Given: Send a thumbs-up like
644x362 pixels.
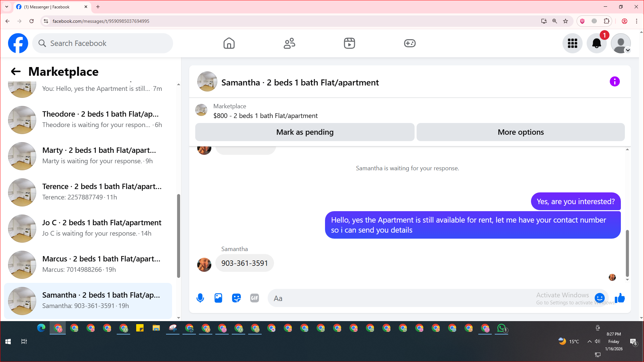Looking at the screenshot, I should pos(620,298).
